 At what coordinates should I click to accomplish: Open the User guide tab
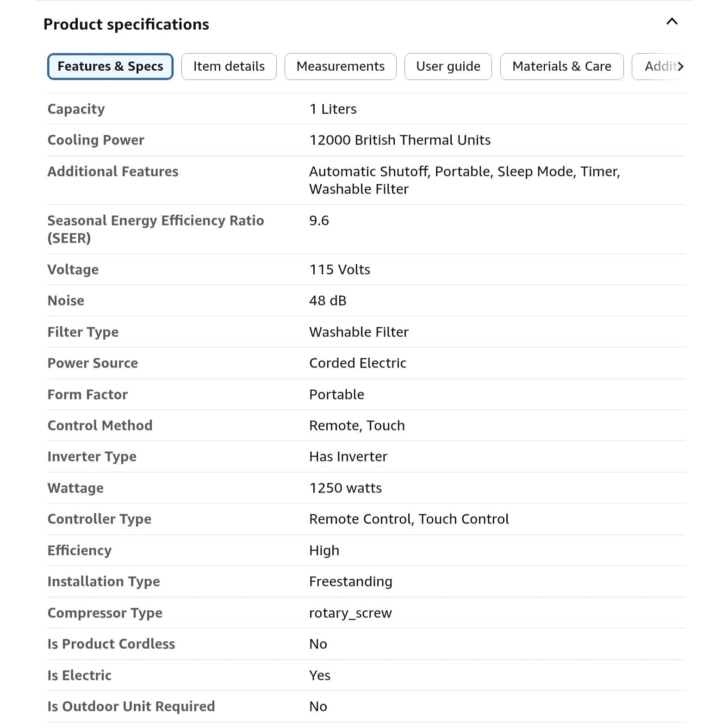click(x=448, y=67)
